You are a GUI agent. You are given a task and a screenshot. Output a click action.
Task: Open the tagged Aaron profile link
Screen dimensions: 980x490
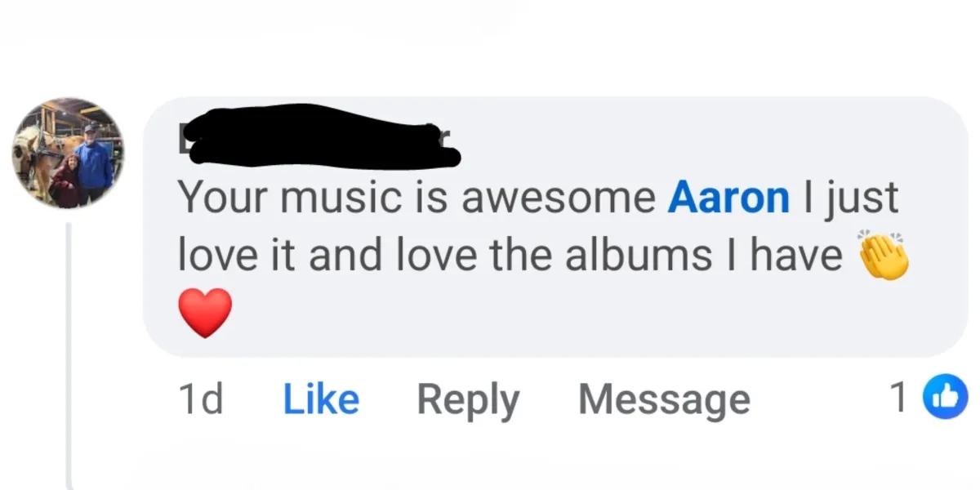pos(728,198)
